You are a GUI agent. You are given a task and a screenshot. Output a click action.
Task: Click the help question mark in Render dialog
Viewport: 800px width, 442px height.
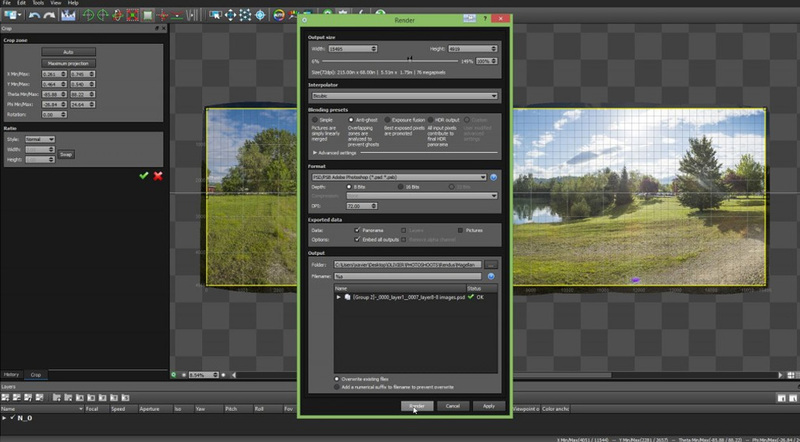[485, 19]
